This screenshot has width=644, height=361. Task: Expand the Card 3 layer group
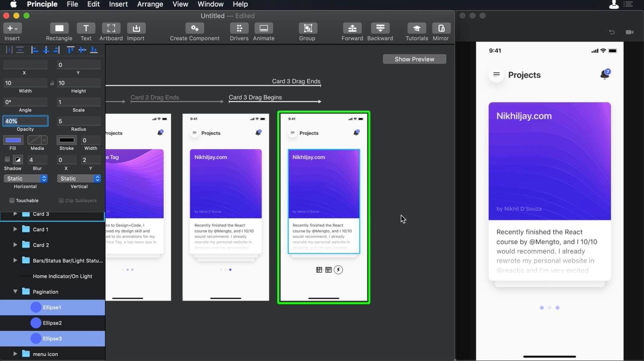(x=15, y=214)
